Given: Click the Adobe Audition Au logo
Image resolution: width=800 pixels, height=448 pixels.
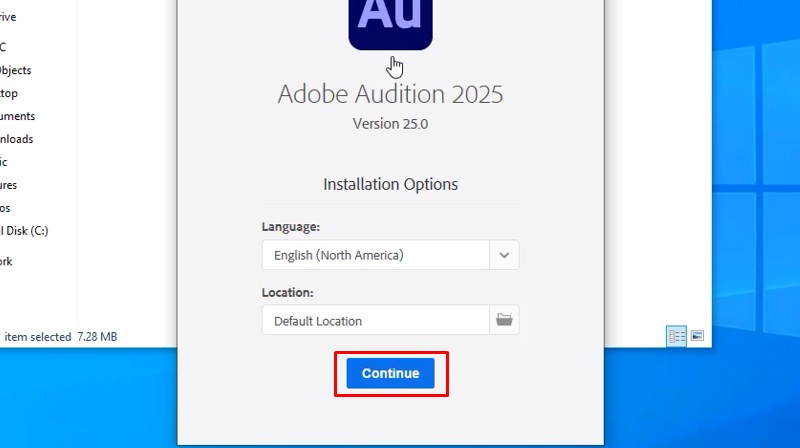Looking at the screenshot, I should [x=390, y=23].
